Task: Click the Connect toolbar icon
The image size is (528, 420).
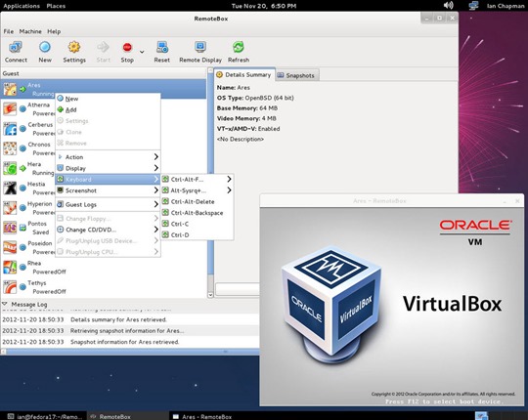Action: tap(16, 48)
